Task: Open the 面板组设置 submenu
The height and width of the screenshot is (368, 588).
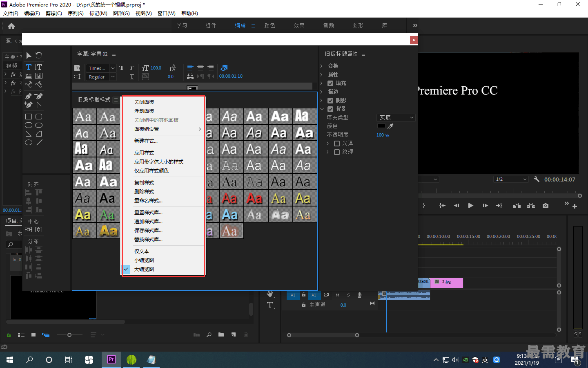Action: (163, 129)
